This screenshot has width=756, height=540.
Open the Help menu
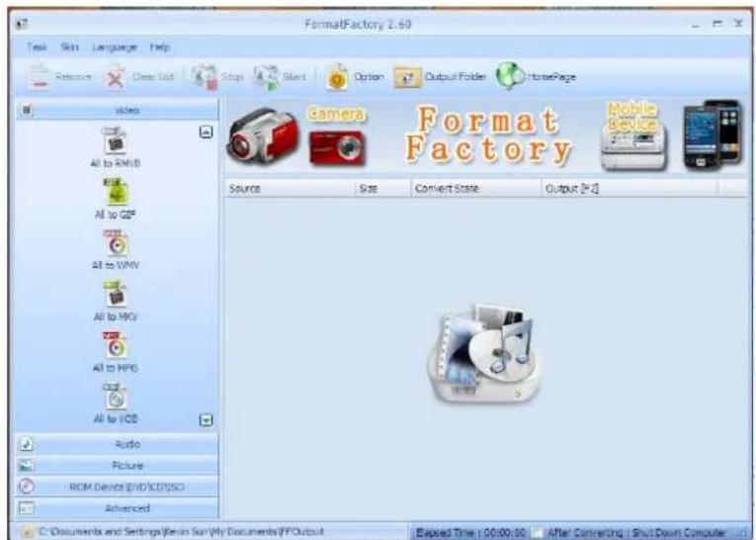(x=159, y=46)
